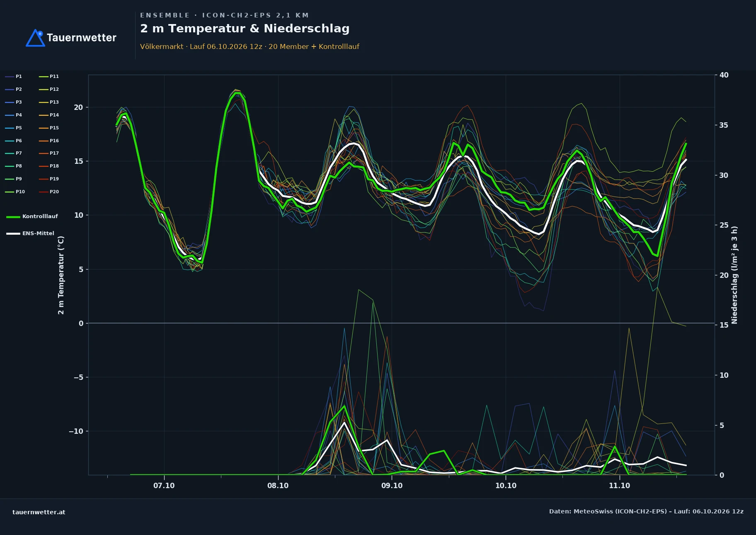
Task: Click the 10.10 date axis label
Action: (506, 486)
